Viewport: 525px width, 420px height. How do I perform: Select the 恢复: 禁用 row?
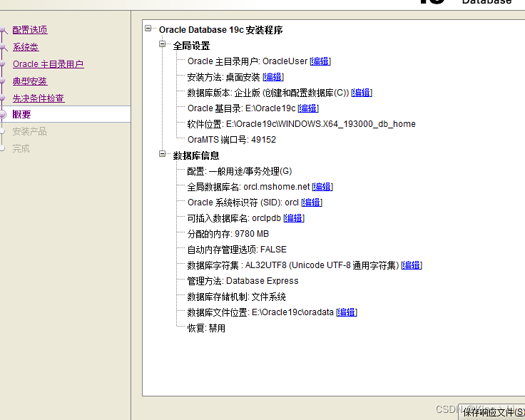coord(206,328)
